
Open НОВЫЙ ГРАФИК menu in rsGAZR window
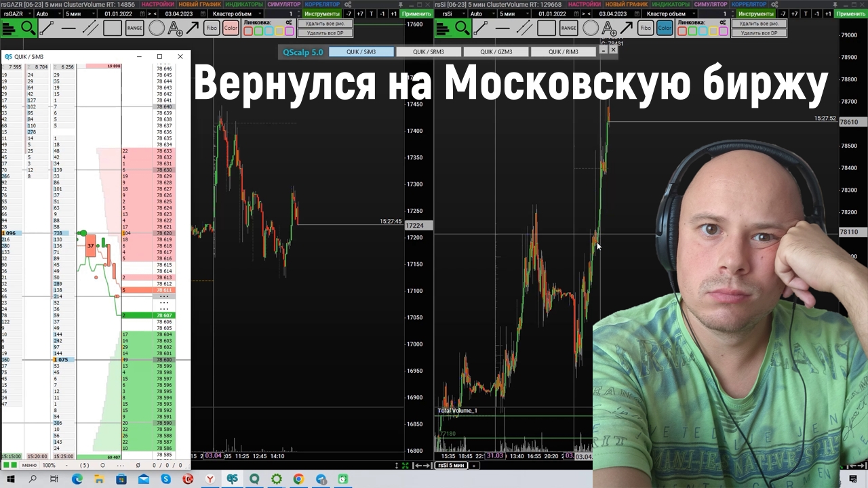click(200, 4)
